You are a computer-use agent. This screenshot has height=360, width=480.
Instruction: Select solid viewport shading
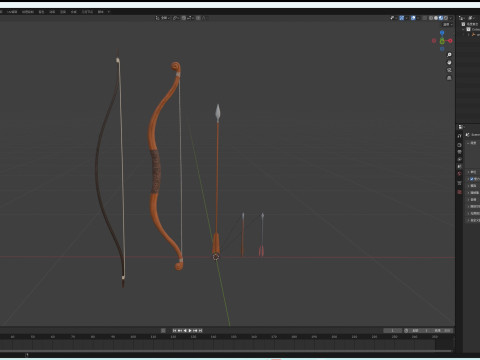[436, 18]
